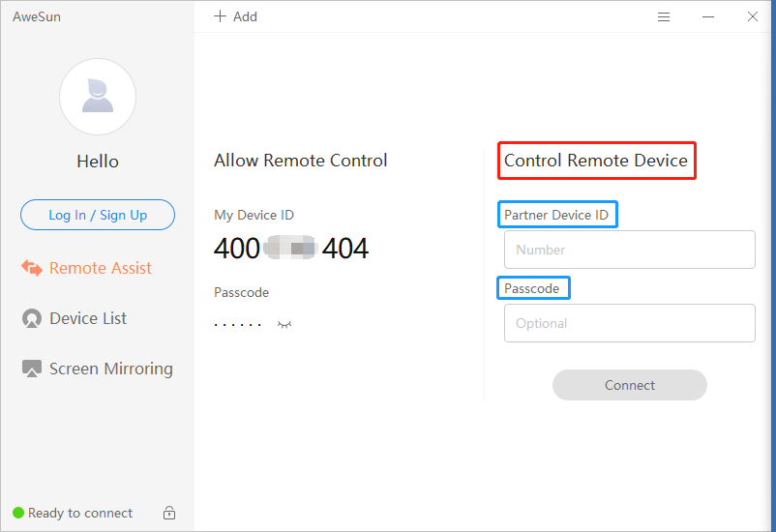Click the user avatar picture
This screenshot has width=776, height=532.
click(x=98, y=97)
